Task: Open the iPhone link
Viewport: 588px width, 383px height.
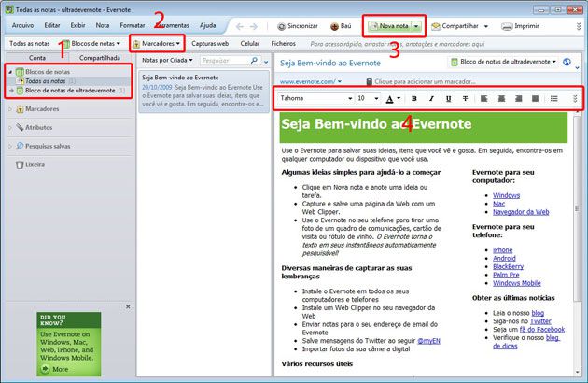Action: [x=502, y=250]
